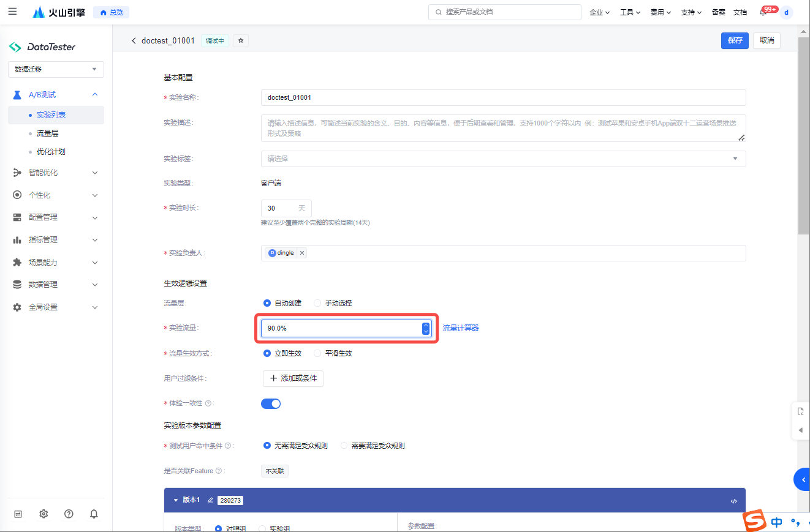
Task: Click the 全局设置 gear icon
Action: point(17,307)
